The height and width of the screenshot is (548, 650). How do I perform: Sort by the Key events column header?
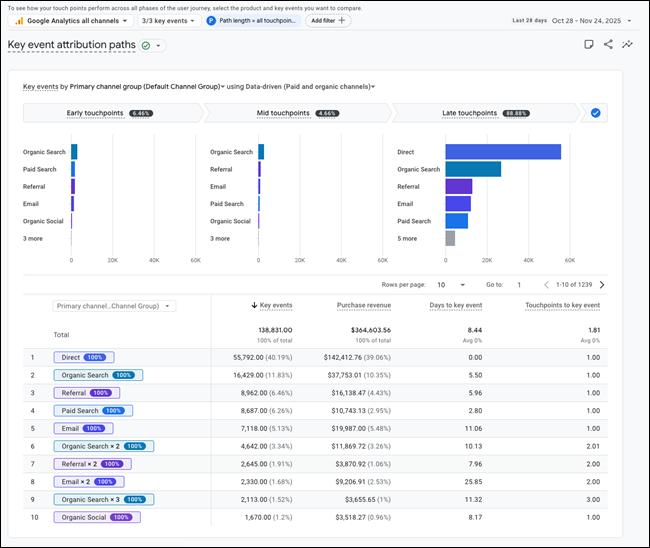pos(276,306)
